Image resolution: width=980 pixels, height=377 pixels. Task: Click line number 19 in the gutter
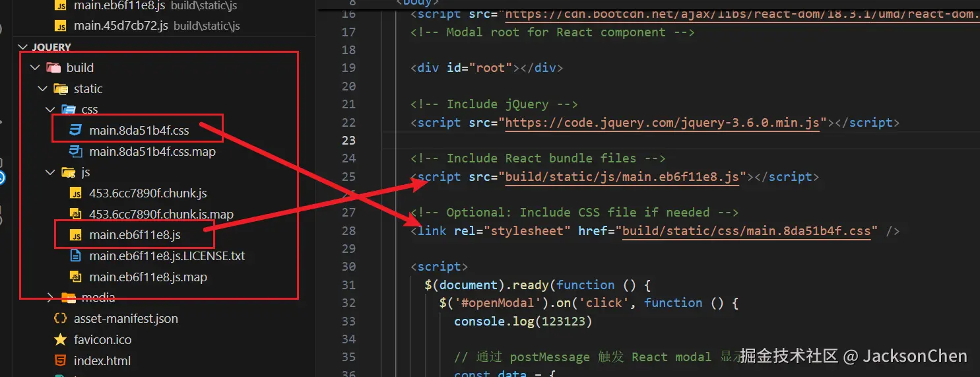[x=348, y=68]
